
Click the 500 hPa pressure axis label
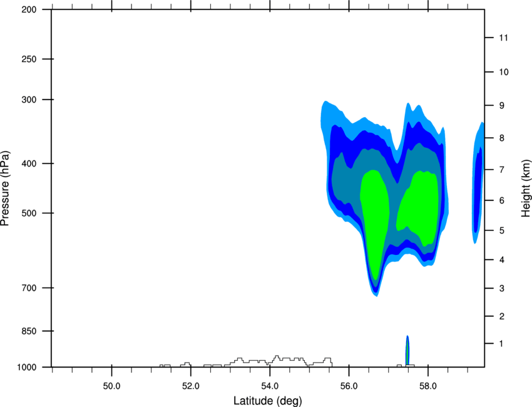tap(29, 213)
